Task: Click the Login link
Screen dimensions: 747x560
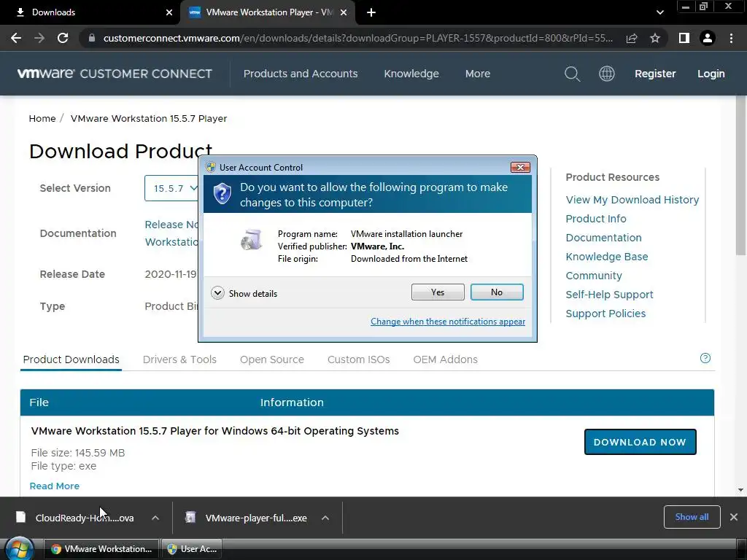Action: (x=711, y=74)
